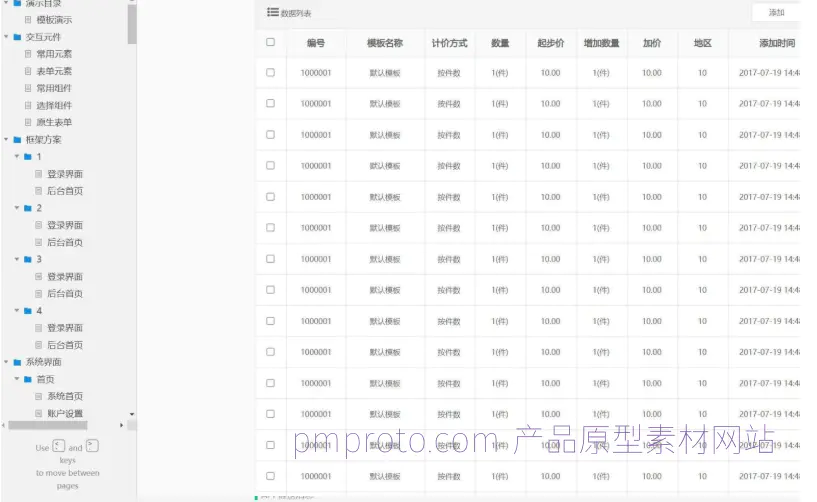The height and width of the screenshot is (502, 817).
Task: Tick the select-all checkbox in table header
Action: (270, 42)
